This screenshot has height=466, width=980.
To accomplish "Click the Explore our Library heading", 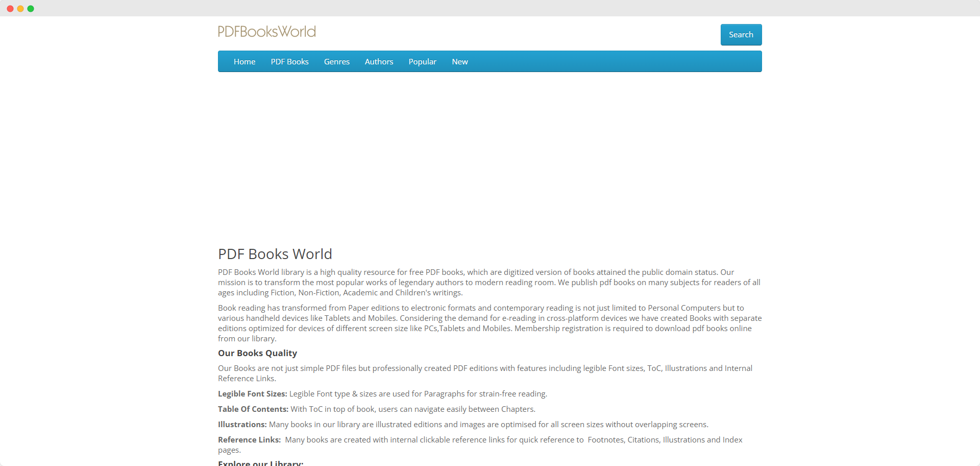I will click(x=261, y=463).
